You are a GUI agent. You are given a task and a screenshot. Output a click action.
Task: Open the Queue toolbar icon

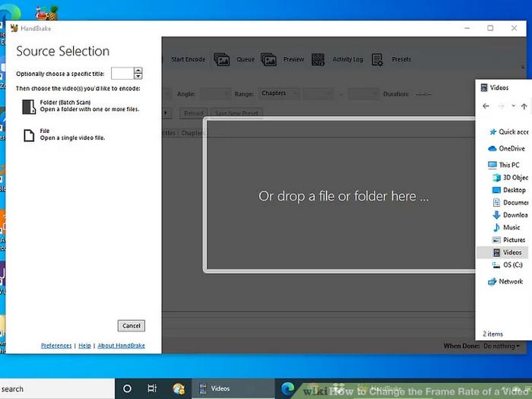point(222,59)
